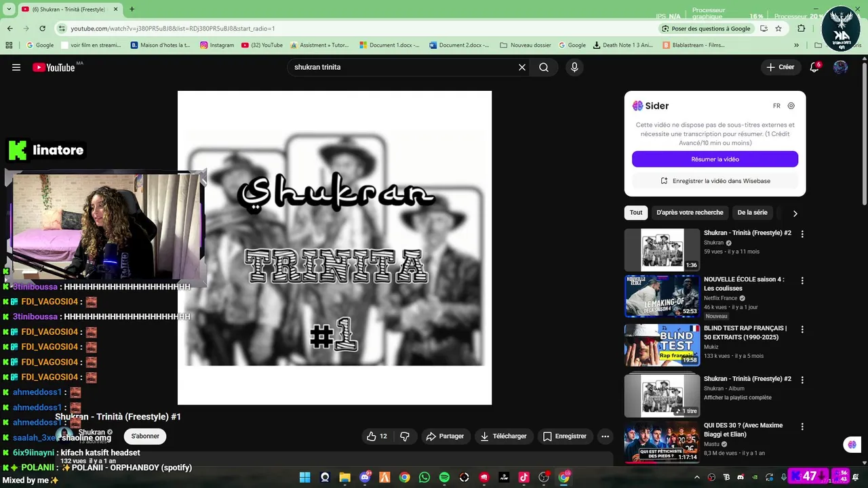The image size is (868, 488).
Task: Start voice search with the microphone icon
Action: tap(574, 67)
